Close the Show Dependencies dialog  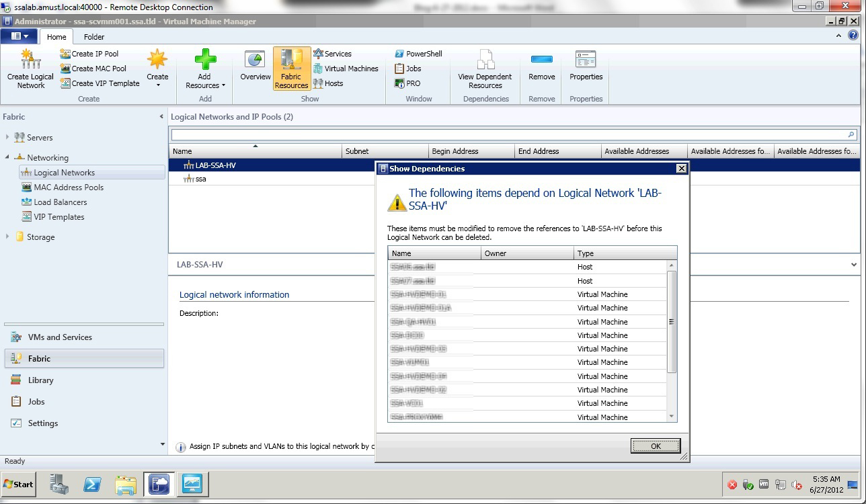[x=681, y=169]
